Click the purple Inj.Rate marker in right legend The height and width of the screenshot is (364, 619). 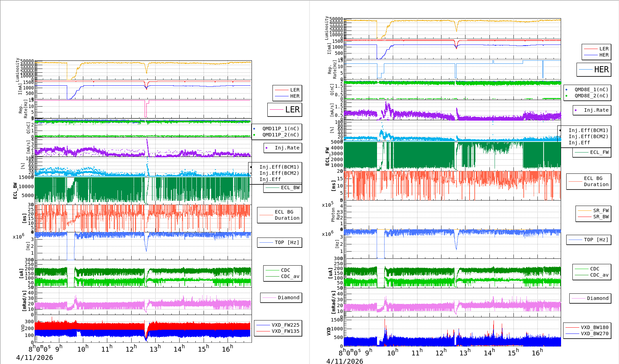pyautogui.click(x=576, y=110)
